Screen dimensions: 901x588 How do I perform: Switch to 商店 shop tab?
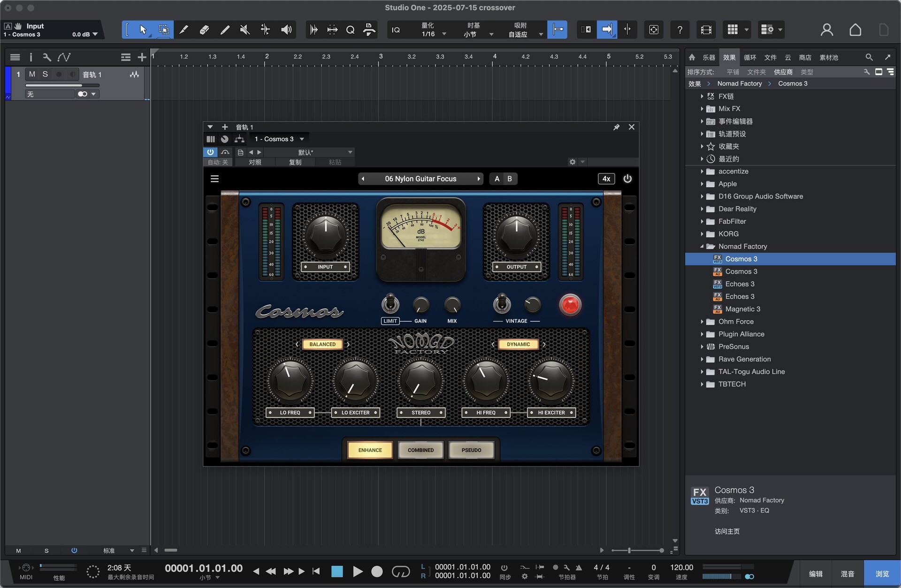(805, 57)
